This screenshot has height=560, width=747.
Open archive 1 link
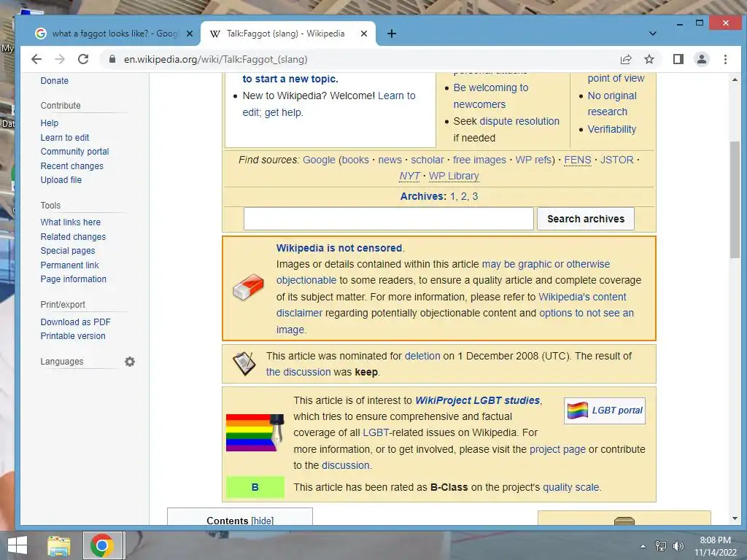pyautogui.click(x=453, y=196)
